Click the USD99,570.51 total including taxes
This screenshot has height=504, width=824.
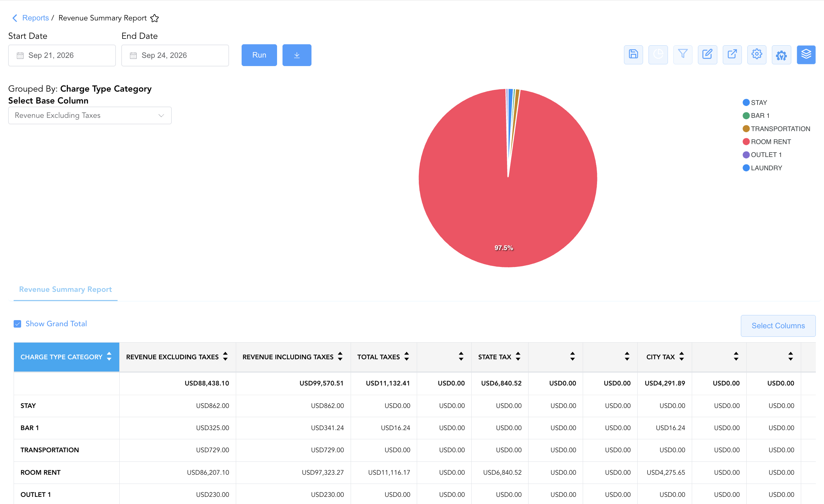[x=321, y=383]
